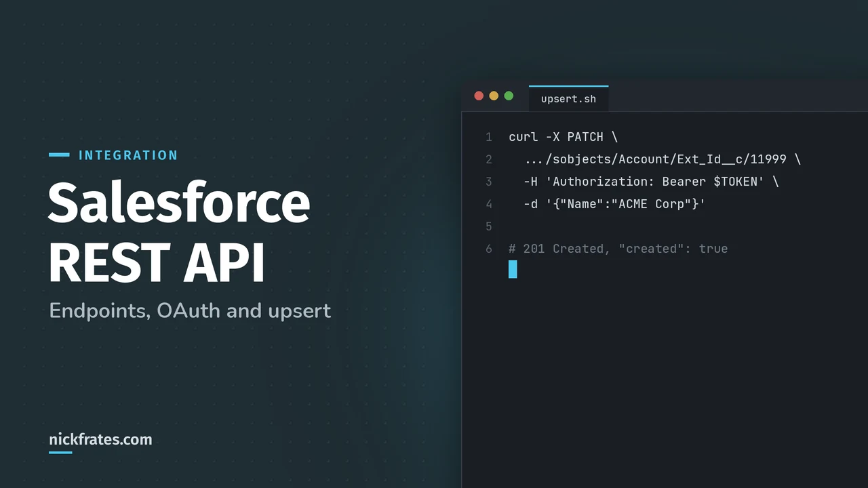This screenshot has width=868, height=488.
Task: Click the green maximize dot in the code window
Action: [509, 96]
